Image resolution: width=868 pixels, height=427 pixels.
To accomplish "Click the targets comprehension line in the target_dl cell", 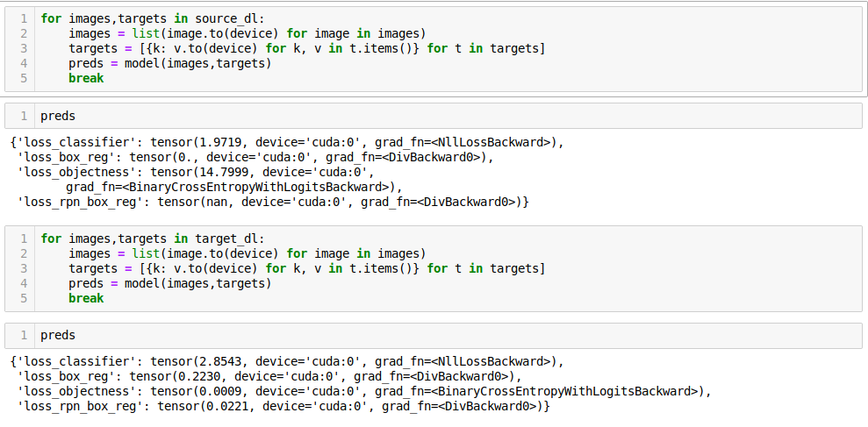I will point(306,269).
